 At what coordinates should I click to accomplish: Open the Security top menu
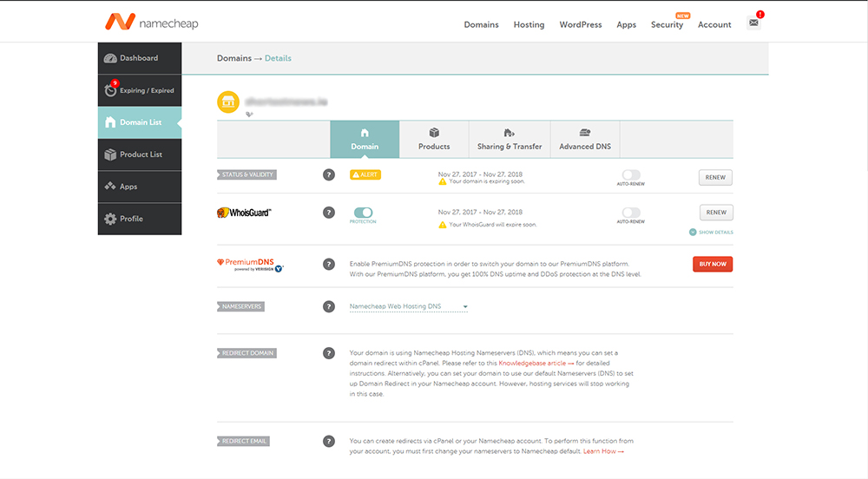(x=667, y=25)
